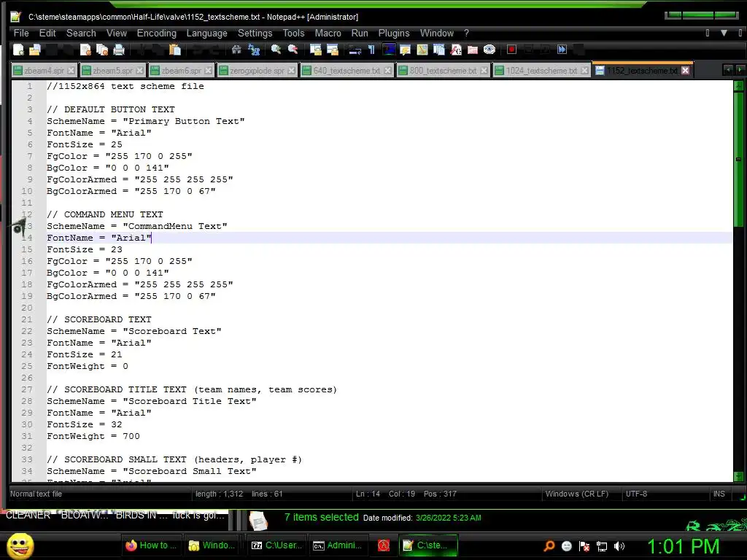Open the Define Your Language icon
This screenshot has height=560, width=747.
pyautogui.click(x=406, y=50)
